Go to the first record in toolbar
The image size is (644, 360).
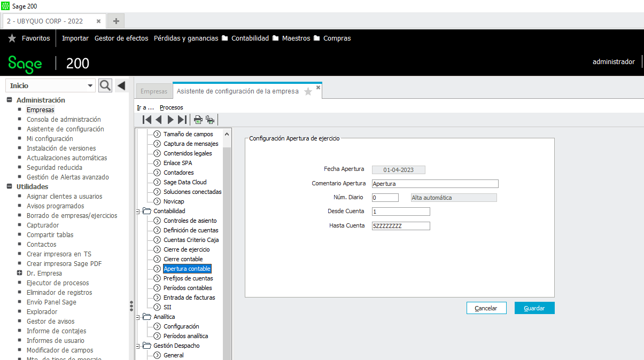point(148,120)
